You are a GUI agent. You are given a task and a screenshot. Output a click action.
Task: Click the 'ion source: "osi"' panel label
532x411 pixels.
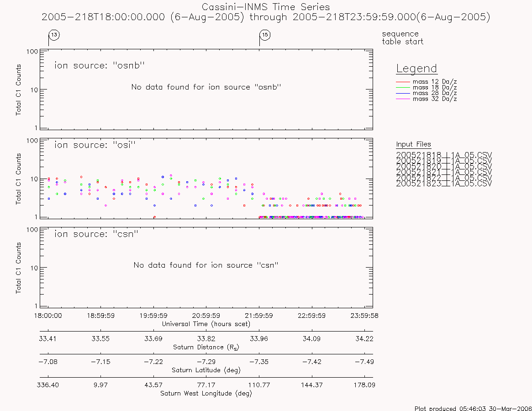click(95, 145)
